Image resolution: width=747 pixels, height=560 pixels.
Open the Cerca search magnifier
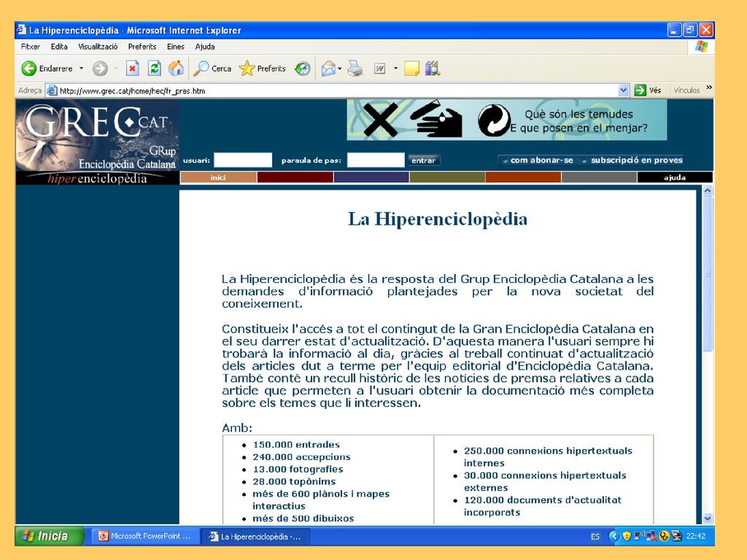212,69
